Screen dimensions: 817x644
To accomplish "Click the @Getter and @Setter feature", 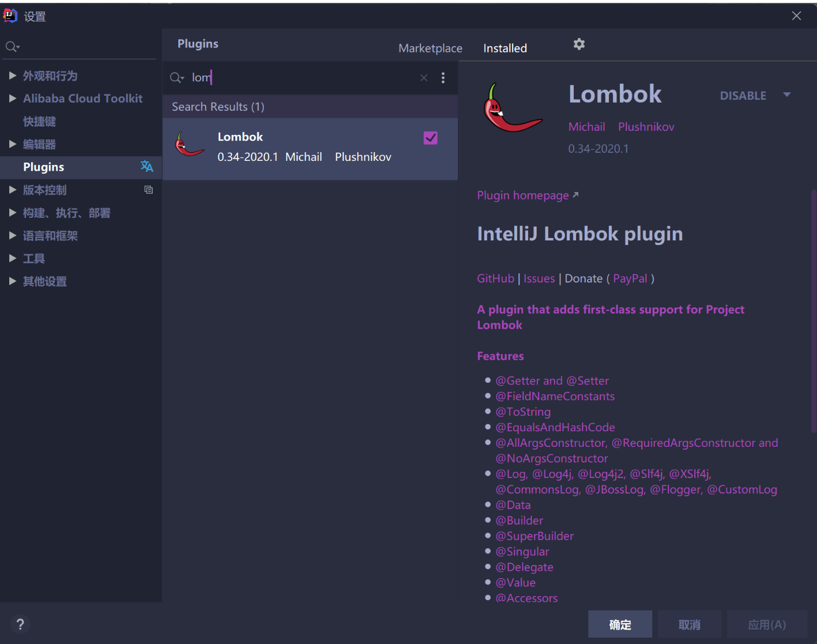I will [x=552, y=381].
